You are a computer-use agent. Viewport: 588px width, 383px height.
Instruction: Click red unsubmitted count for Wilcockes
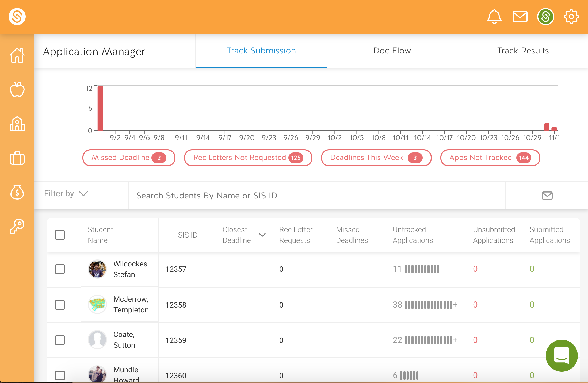point(475,269)
